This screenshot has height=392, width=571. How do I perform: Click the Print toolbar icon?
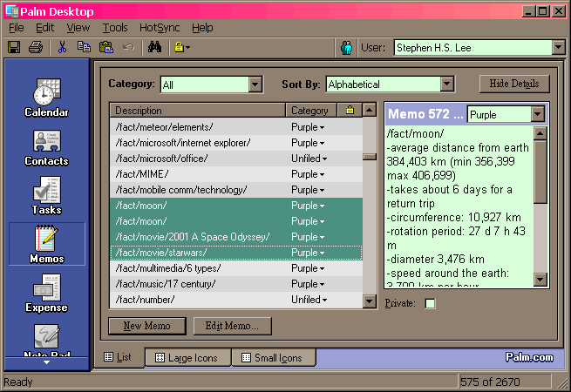pos(36,47)
